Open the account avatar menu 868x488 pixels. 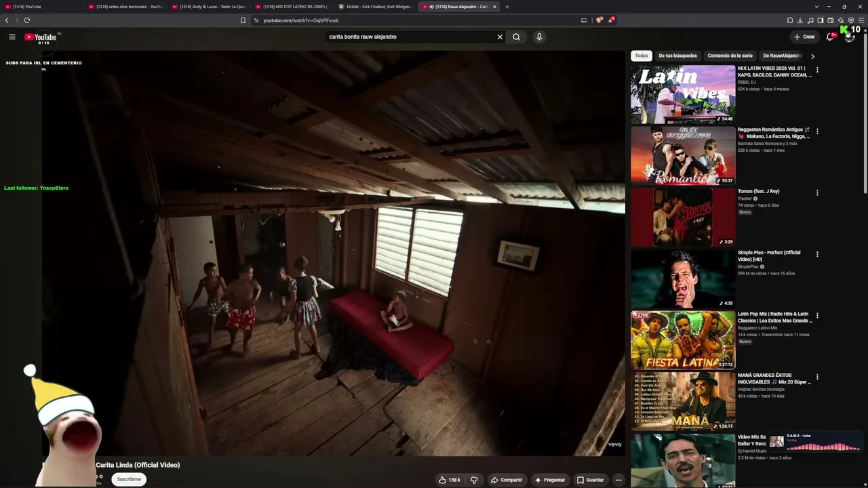pyautogui.click(x=850, y=37)
